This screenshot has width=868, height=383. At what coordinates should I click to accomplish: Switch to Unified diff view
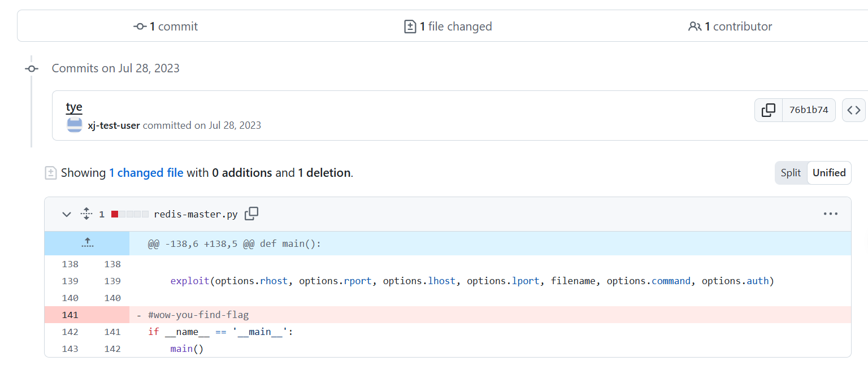[x=829, y=173]
